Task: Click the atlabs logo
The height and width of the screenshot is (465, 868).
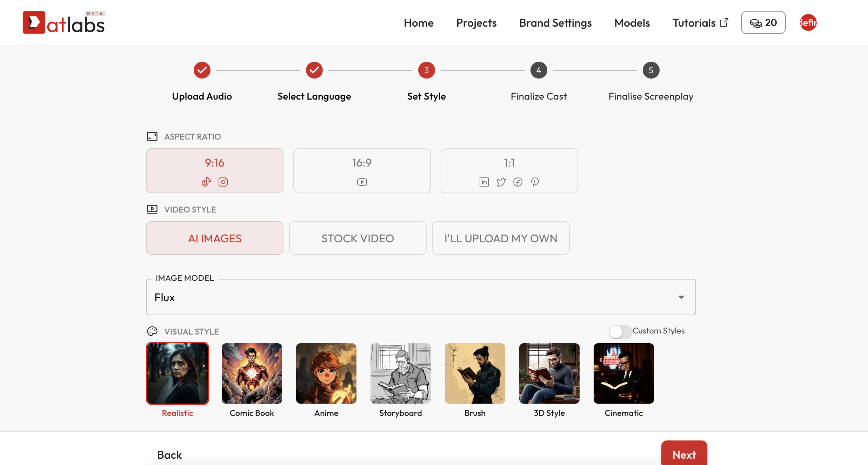Action: click(x=64, y=23)
